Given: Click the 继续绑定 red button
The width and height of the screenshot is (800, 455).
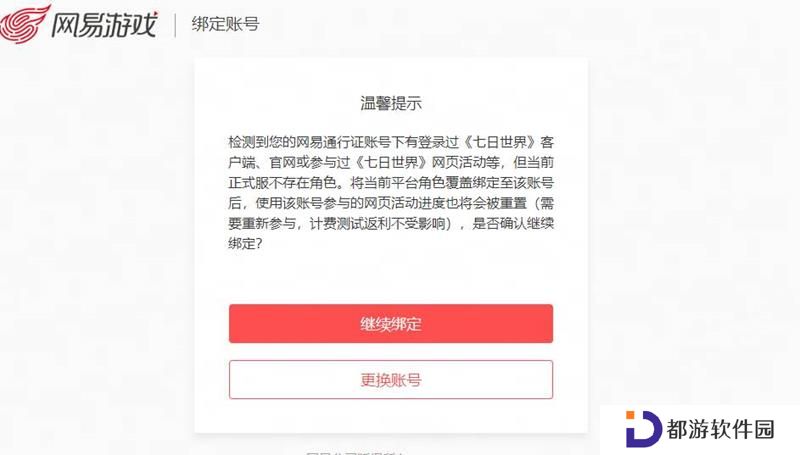Looking at the screenshot, I should (x=391, y=324).
